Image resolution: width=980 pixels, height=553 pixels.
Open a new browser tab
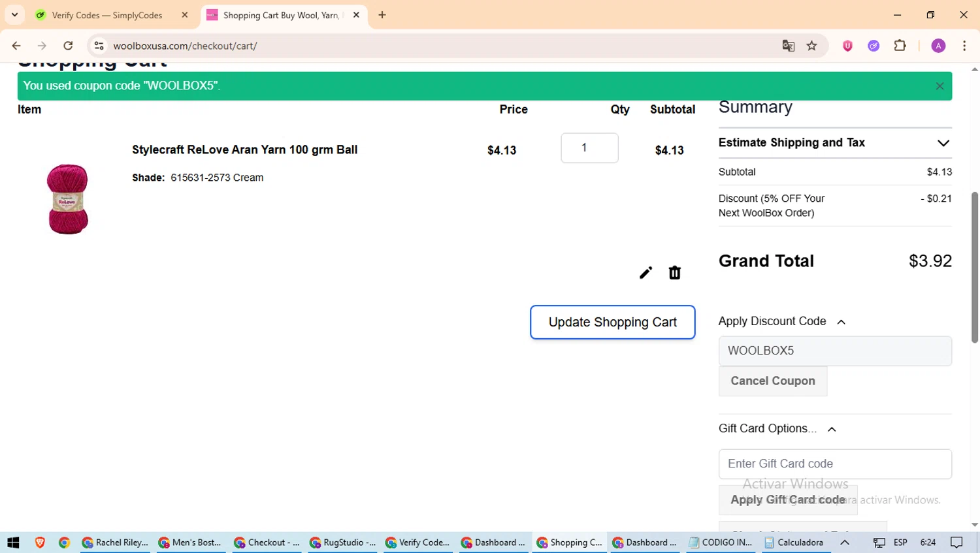382,15
